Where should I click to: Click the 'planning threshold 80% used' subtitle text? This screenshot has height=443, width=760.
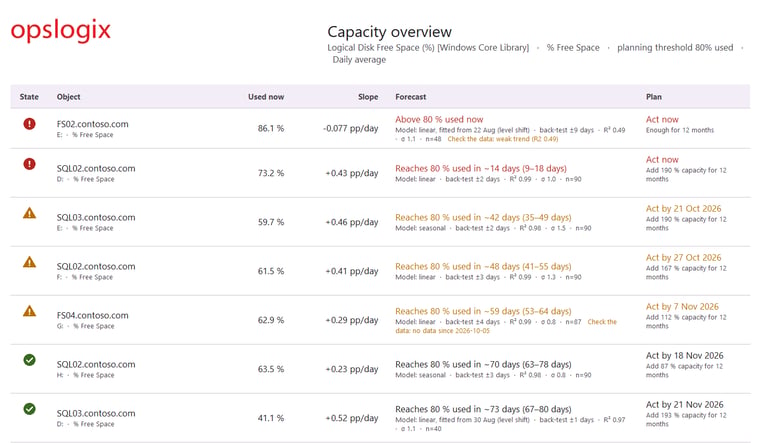(x=675, y=47)
